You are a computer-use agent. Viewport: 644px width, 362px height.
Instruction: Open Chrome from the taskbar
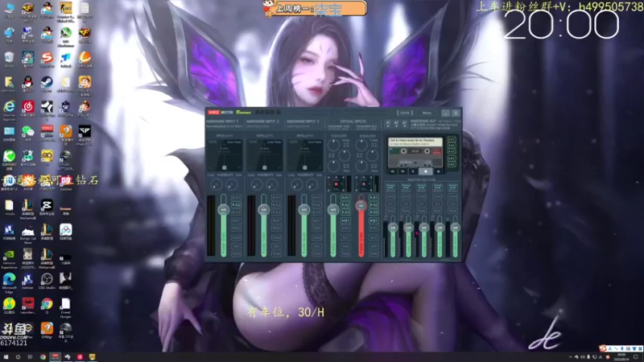click(43, 357)
